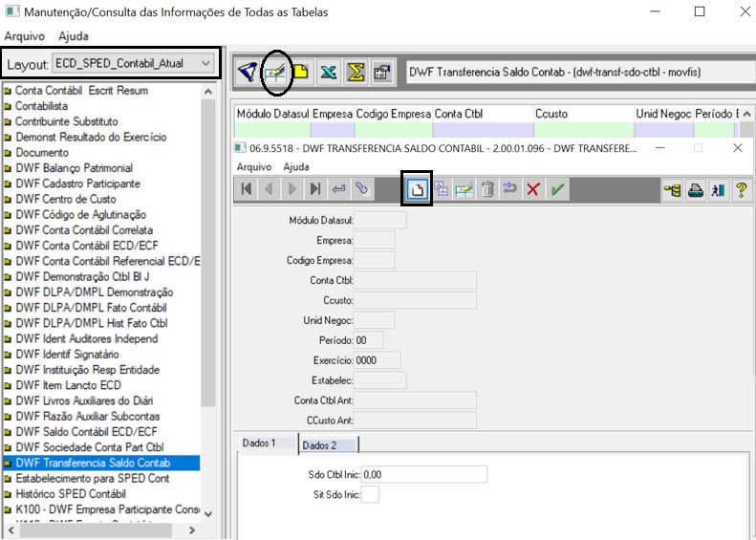
Task: Click the Sdo Ctbl Inic input field
Action: [424, 474]
